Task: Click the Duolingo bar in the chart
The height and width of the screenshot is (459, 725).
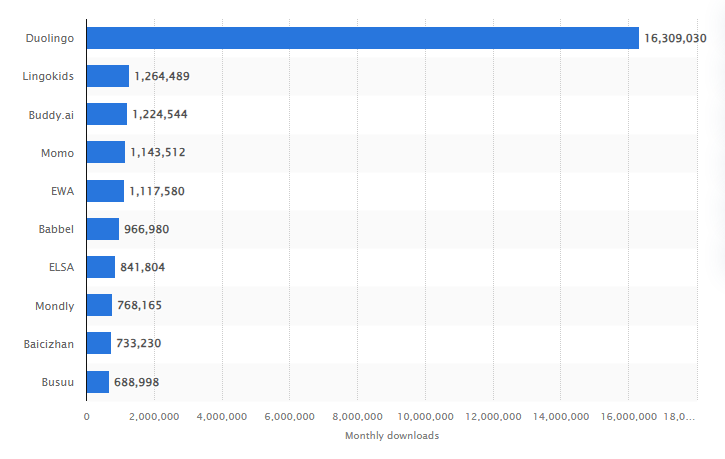Action: tap(362, 38)
